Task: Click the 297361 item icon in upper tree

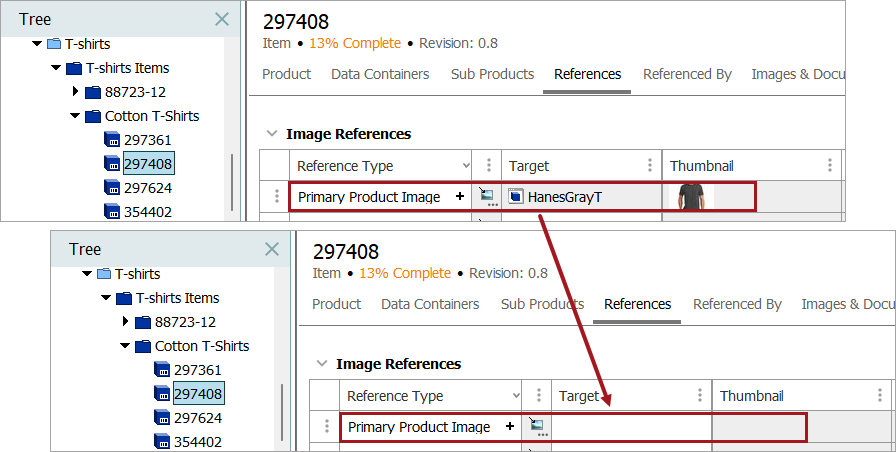Action: (x=111, y=140)
